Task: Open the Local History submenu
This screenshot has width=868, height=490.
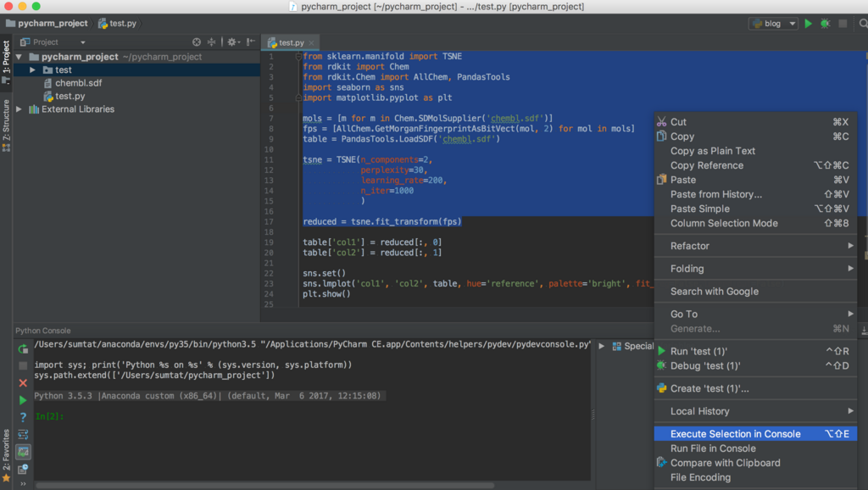Action: [x=755, y=411]
